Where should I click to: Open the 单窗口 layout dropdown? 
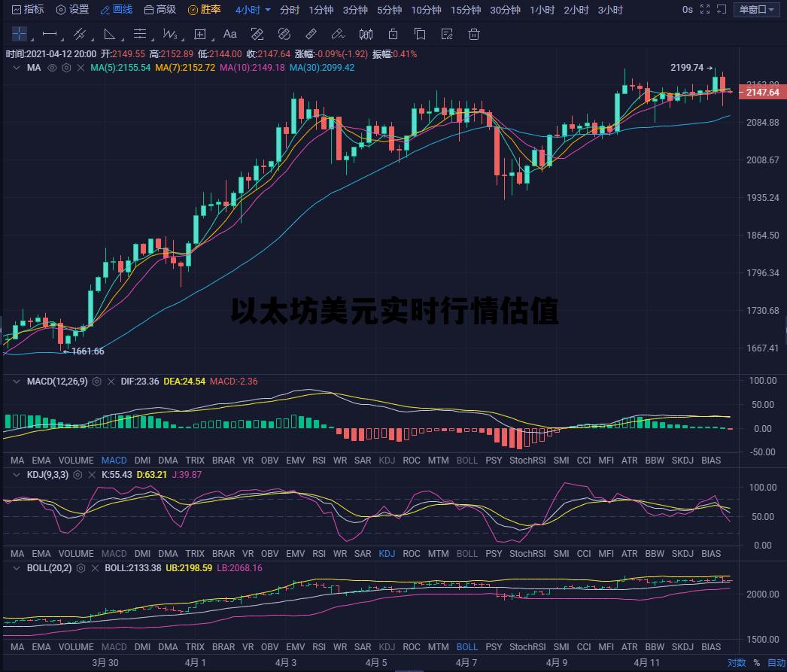tap(757, 10)
